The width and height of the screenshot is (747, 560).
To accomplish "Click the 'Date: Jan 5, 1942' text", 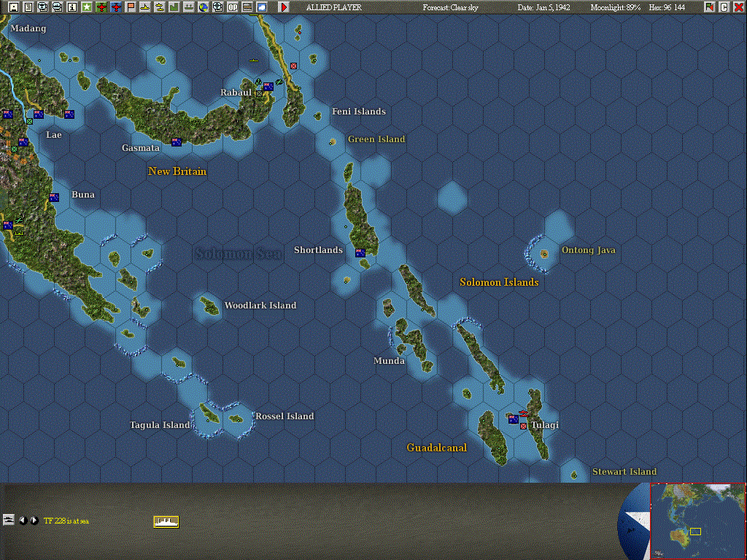I will [x=544, y=7].
